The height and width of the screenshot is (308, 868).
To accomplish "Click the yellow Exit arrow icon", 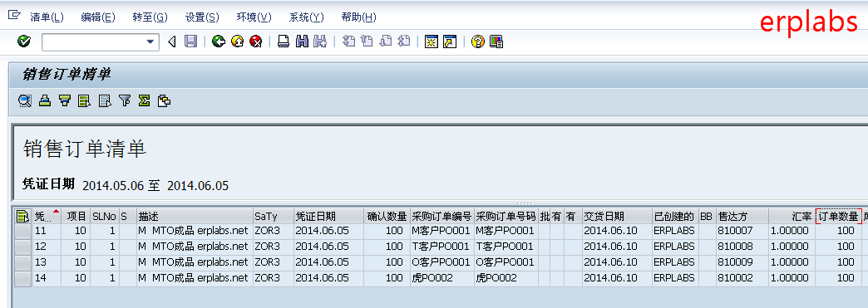I will [x=238, y=42].
